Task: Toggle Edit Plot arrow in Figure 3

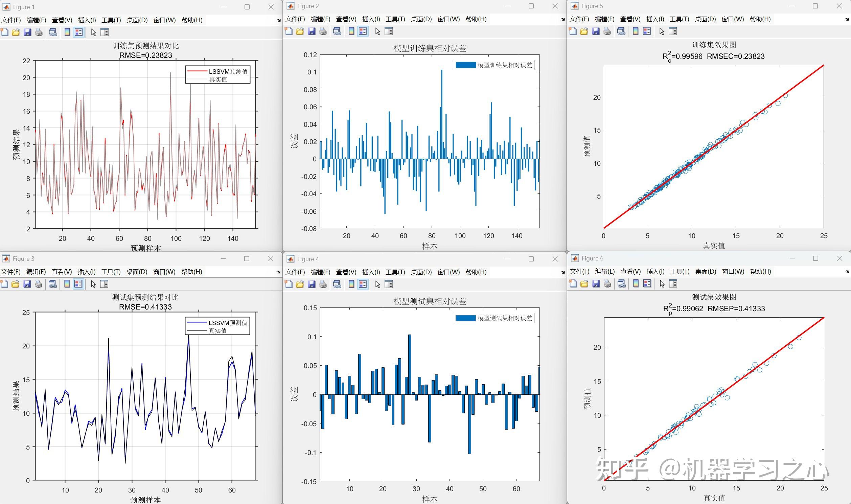Action: coord(93,284)
